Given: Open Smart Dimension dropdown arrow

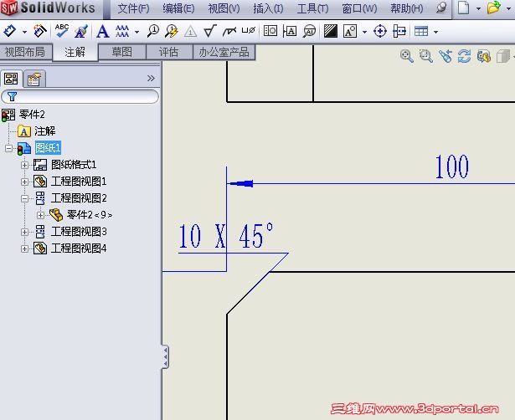Looking at the screenshot, I should (24, 32).
